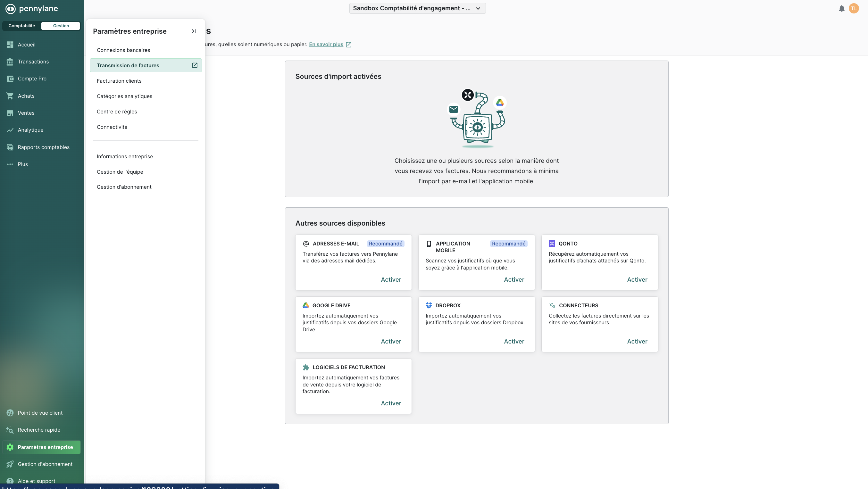Click the Dropbox logo icon
The image size is (868, 489).
tap(429, 305)
